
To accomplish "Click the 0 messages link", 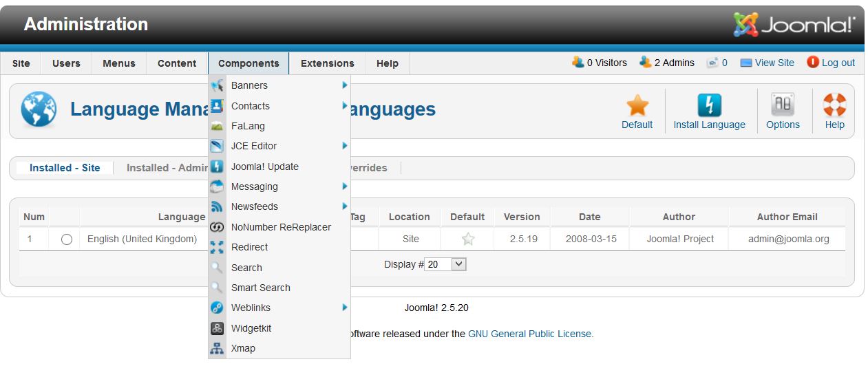I will pos(725,63).
